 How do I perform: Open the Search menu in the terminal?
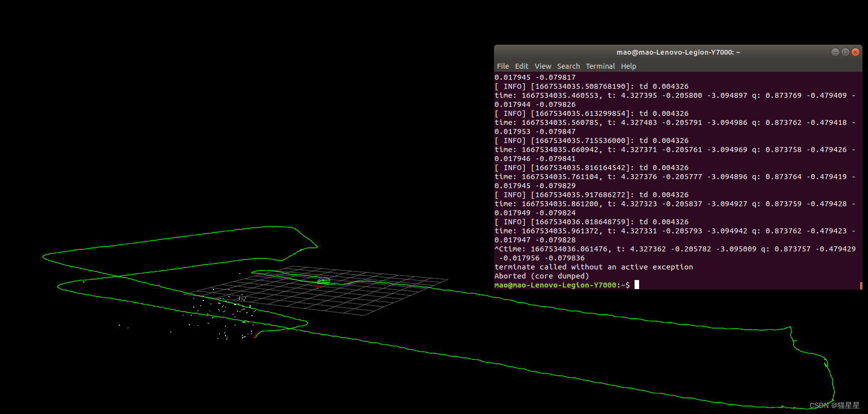(568, 66)
